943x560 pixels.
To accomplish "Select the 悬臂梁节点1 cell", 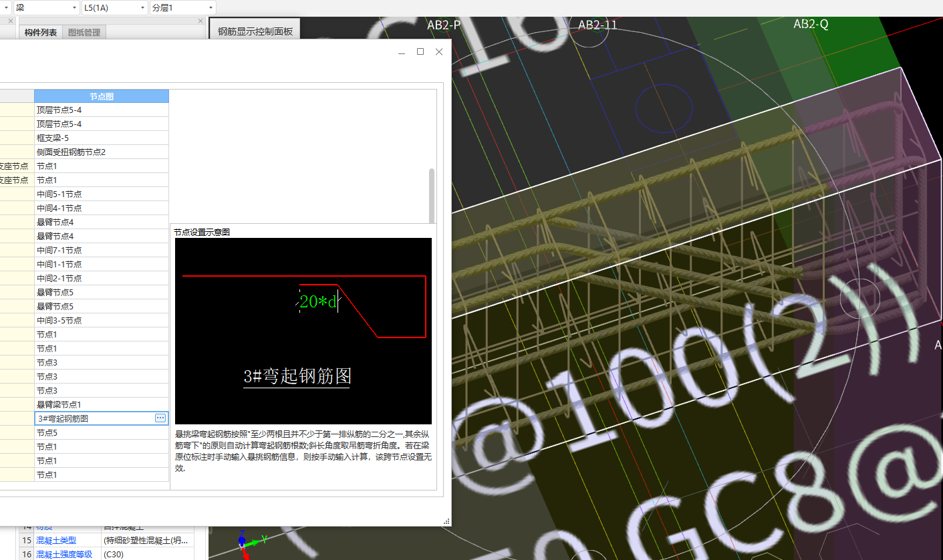I will [102, 404].
